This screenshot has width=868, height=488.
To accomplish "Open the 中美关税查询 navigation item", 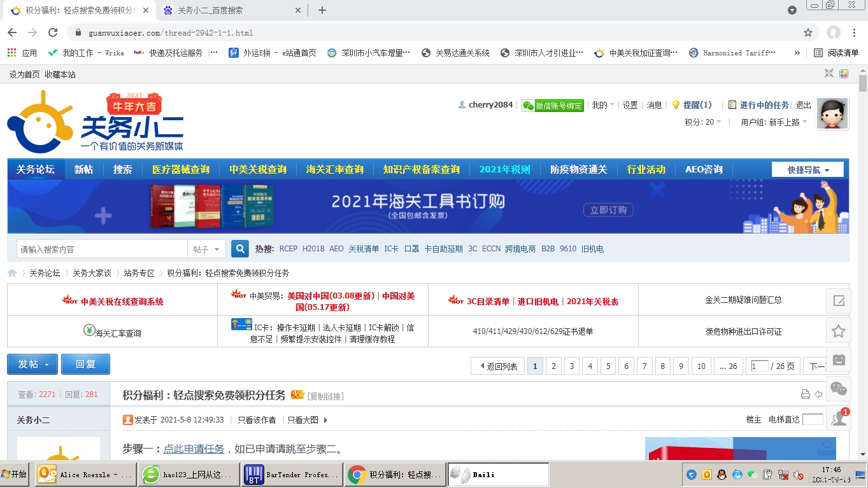I will (x=258, y=169).
